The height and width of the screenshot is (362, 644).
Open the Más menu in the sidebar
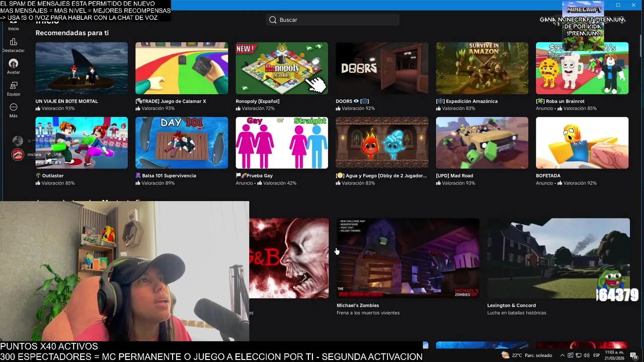coord(14,111)
